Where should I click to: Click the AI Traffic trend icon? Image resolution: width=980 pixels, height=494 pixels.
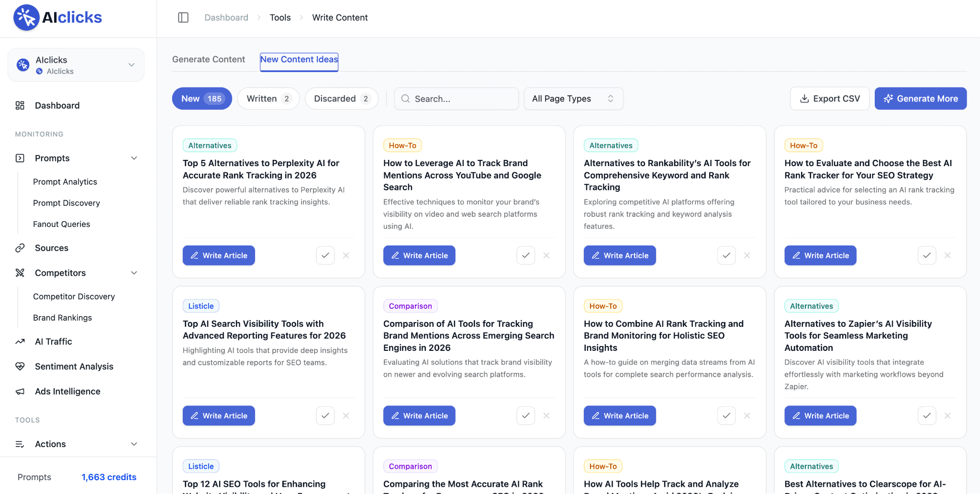tap(20, 341)
